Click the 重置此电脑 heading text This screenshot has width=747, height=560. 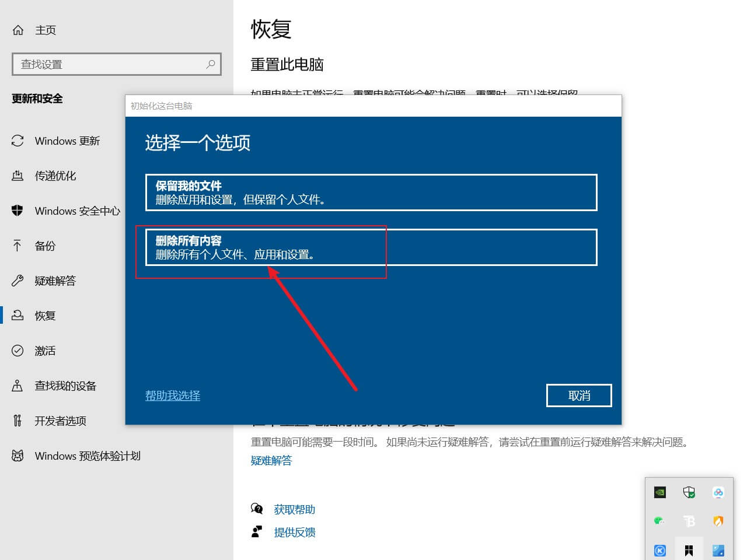[287, 64]
